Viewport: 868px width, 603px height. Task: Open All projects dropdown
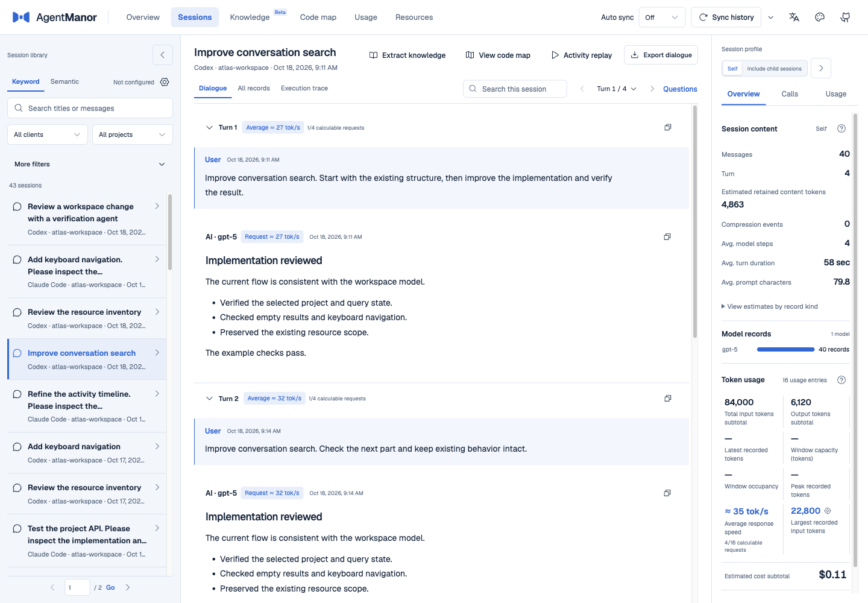[133, 134]
